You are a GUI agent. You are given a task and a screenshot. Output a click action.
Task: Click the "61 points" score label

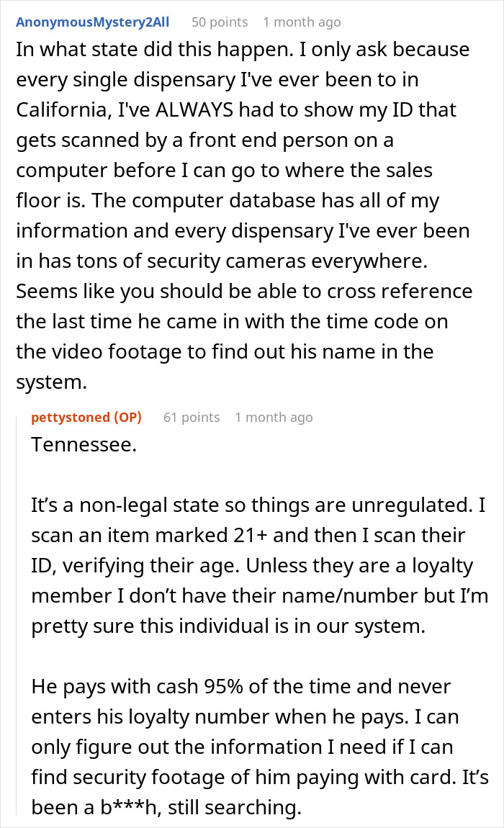pos(192,417)
